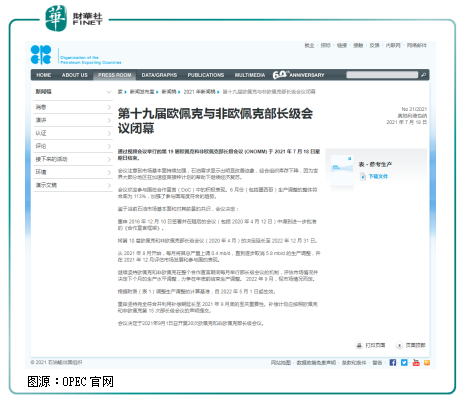Open the RSS feed icon
The height and width of the screenshot is (399, 467).
point(427,363)
